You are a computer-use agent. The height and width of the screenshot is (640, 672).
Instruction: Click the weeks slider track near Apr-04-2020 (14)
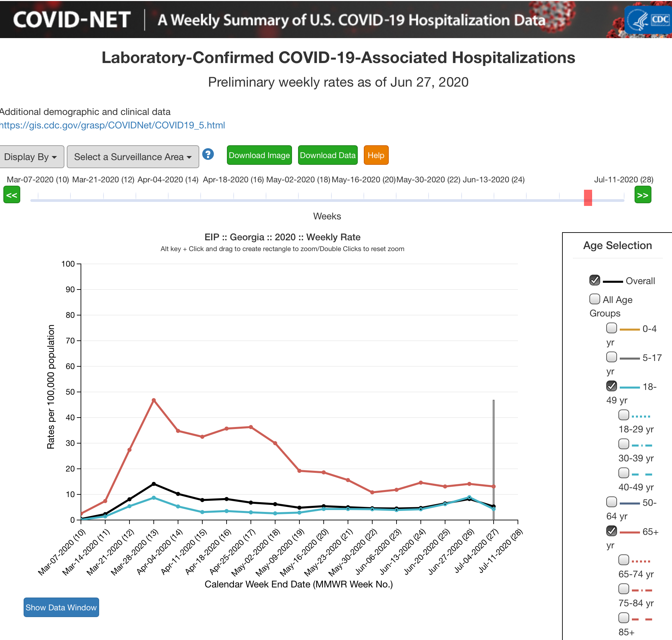[168, 200]
